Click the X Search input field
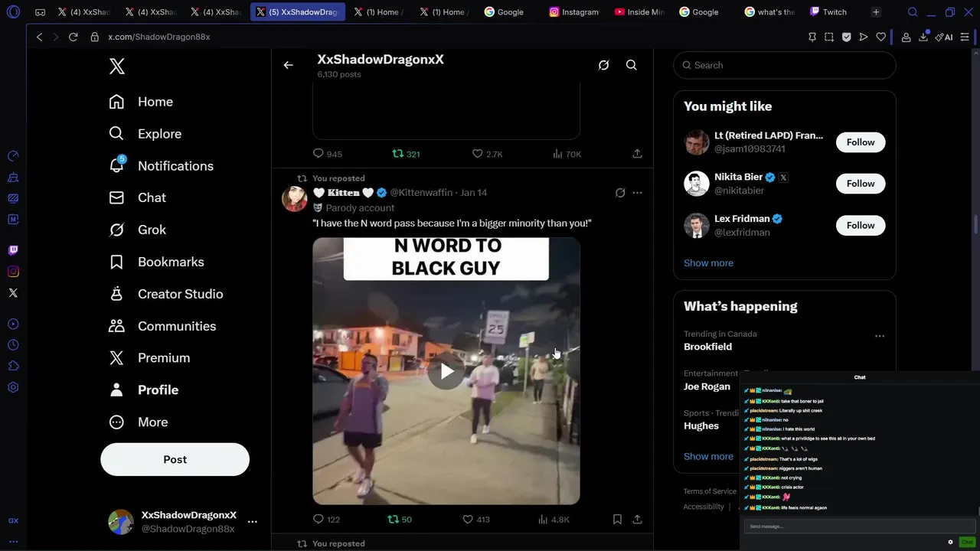 point(785,65)
